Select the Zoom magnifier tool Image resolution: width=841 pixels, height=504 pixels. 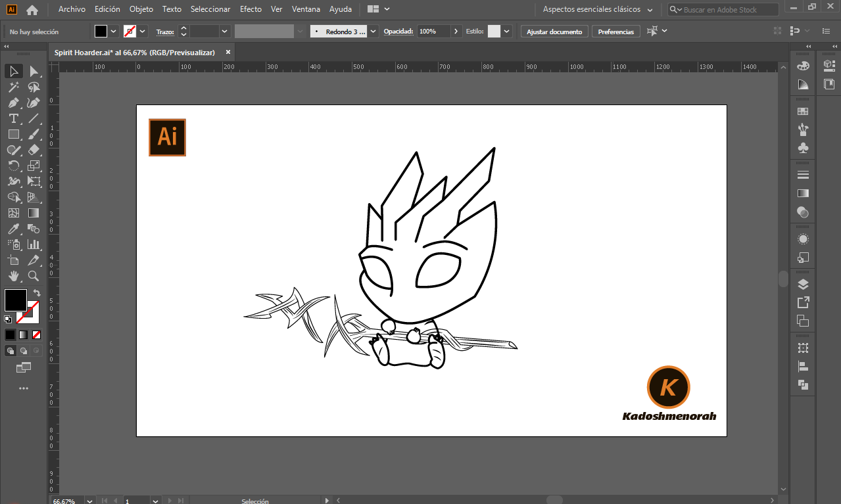coord(34,276)
